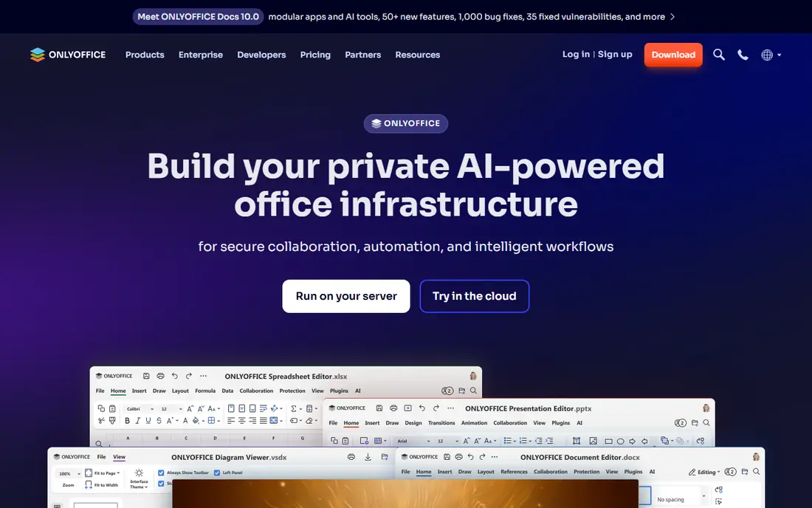The width and height of the screenshot is (812, 508).
Task: Click the Meet ONLYOFFICE Docs 10.0 badge
Action: pyautogui.click(x=199, y=16)
